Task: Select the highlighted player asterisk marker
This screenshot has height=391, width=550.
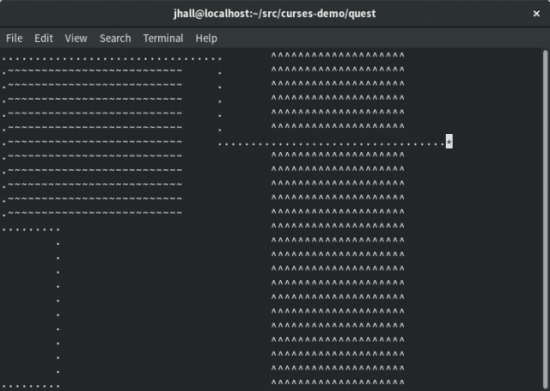Action: [x=449, y=141]
